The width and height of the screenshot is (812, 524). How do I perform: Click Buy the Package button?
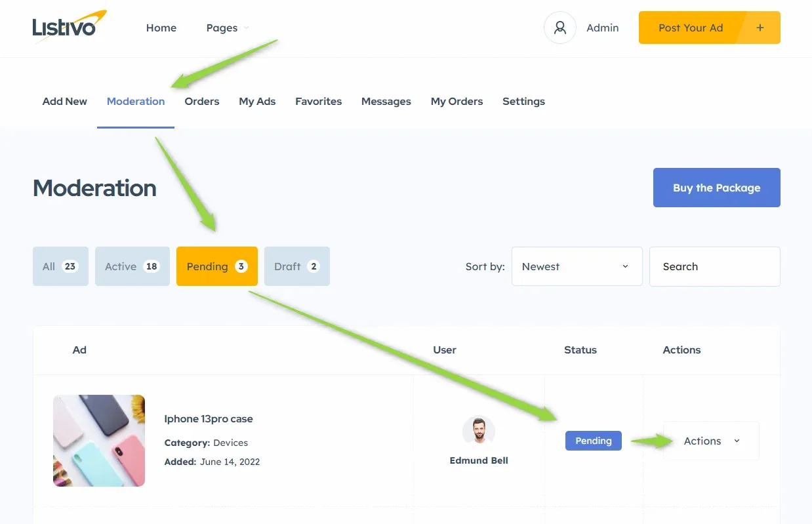tap(717, 188)
